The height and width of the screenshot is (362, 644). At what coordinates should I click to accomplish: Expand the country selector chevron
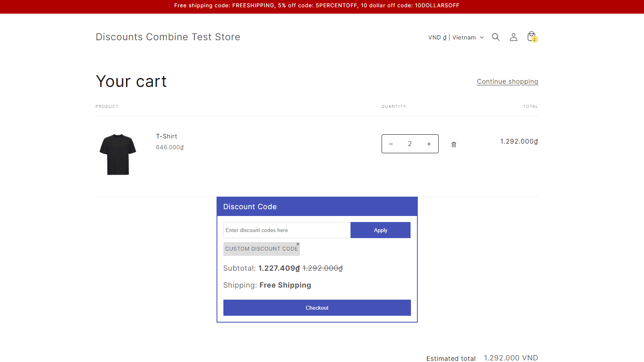tap(482, 37)
